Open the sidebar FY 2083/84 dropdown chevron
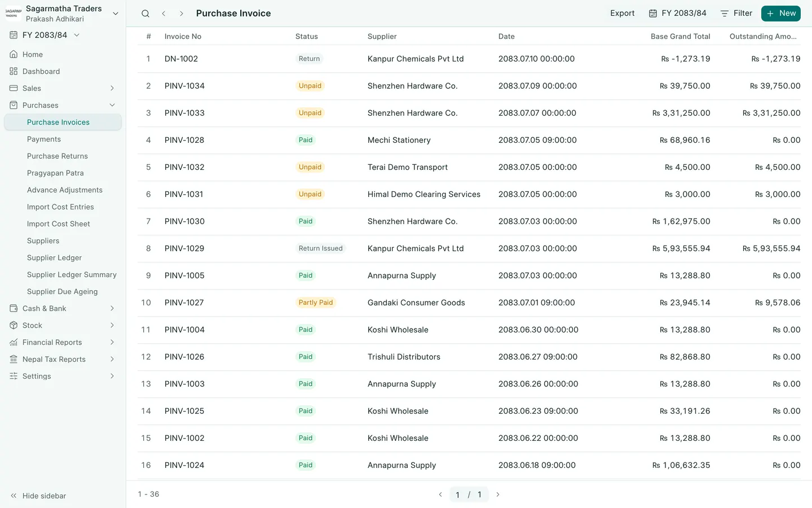 coord(77,35)
